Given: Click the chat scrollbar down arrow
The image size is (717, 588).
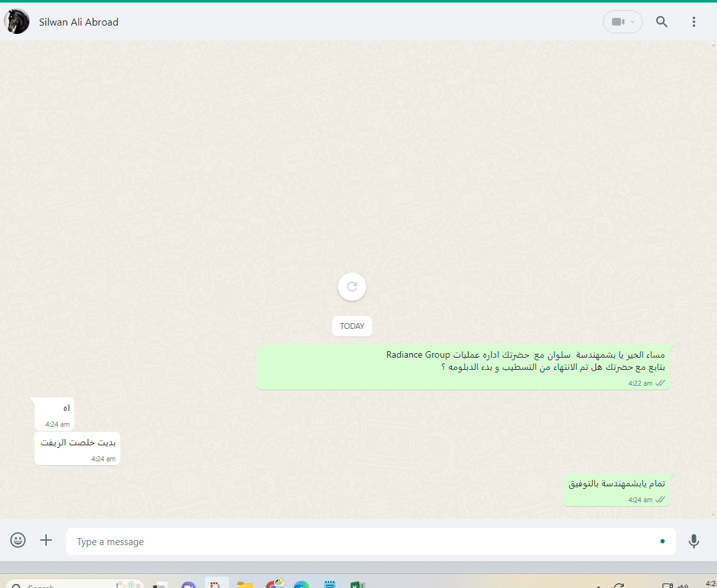Looking at the screenshot, I should 714,515.
